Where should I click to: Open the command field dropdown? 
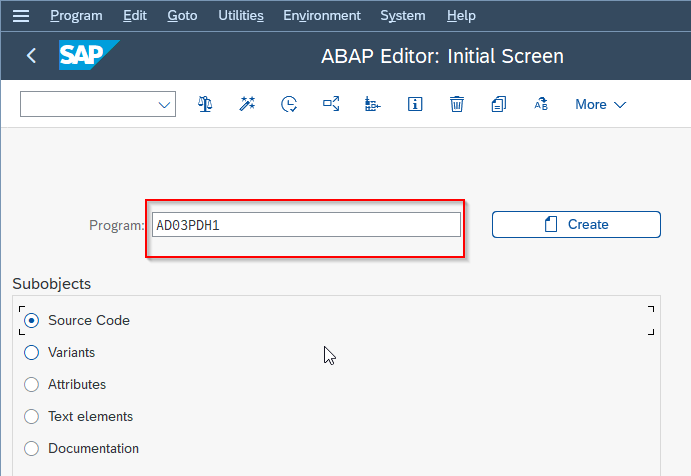[164, 105]
